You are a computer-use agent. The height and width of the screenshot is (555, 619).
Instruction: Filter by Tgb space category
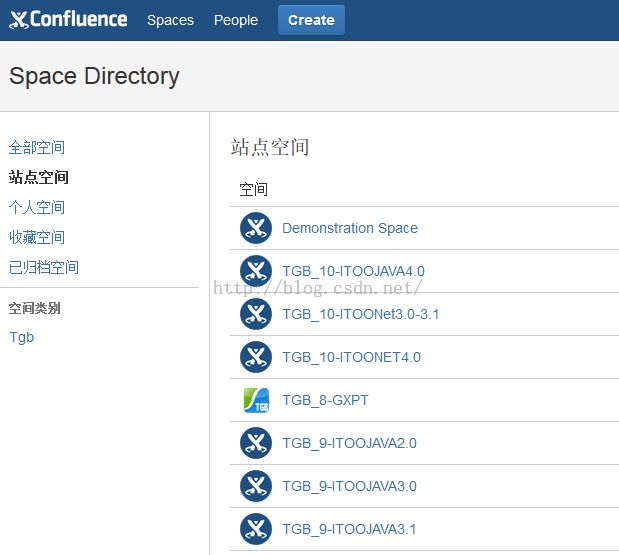pos(21,337)
